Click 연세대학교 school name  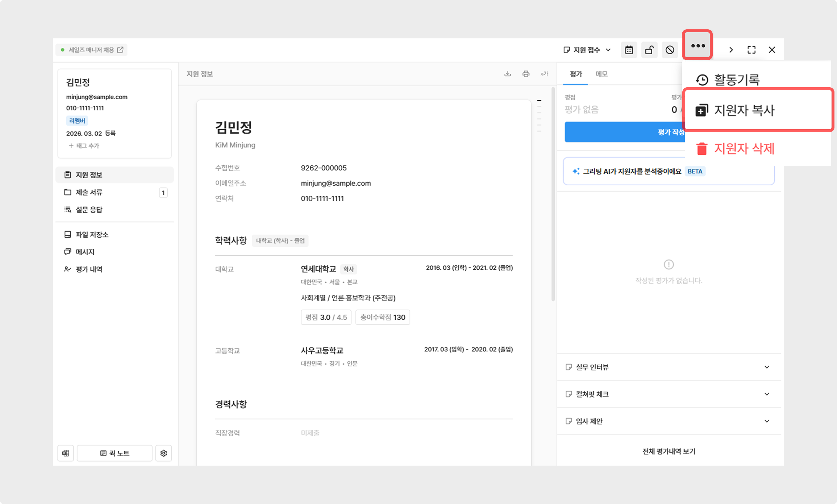318,269
